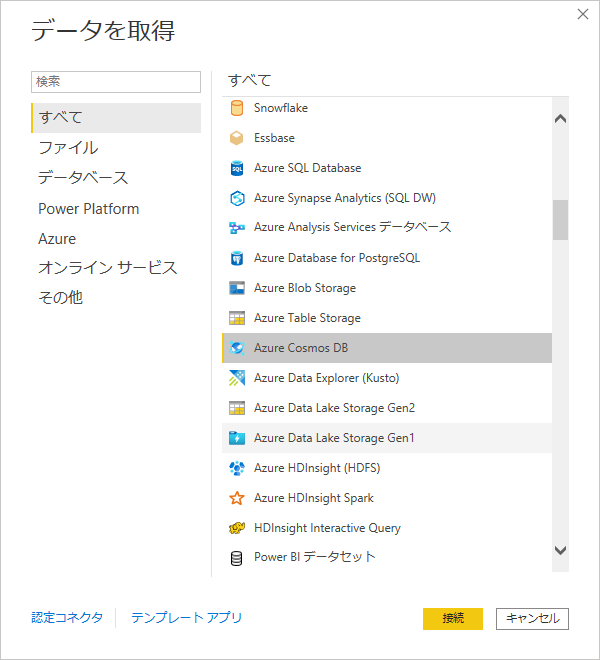The width and height of the screenshot is (600, 660).
Task: Click the Azure Table Storage icon
Action: coord(237,318)
